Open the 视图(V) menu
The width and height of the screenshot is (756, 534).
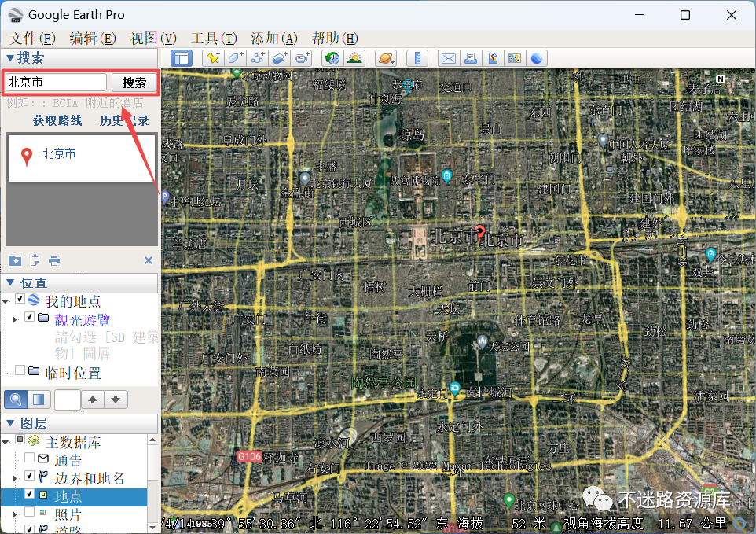point(153,38)
